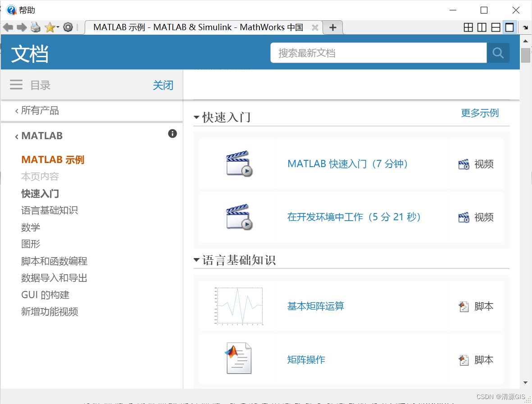Click the scrollbar up arrow
The height and width of the screenshot is (404, 532).
[x=526, y=41]
